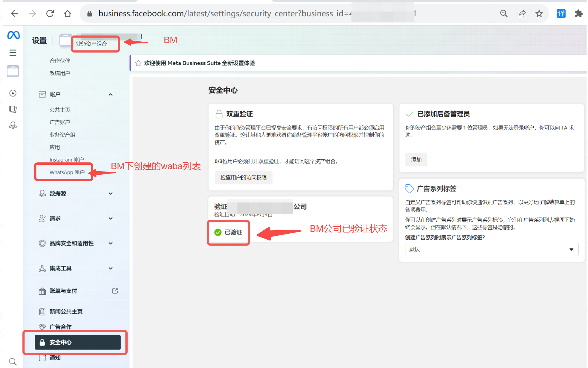Click the search magnifier in left rail
The image size is (588, 368).
click(13, 361)
